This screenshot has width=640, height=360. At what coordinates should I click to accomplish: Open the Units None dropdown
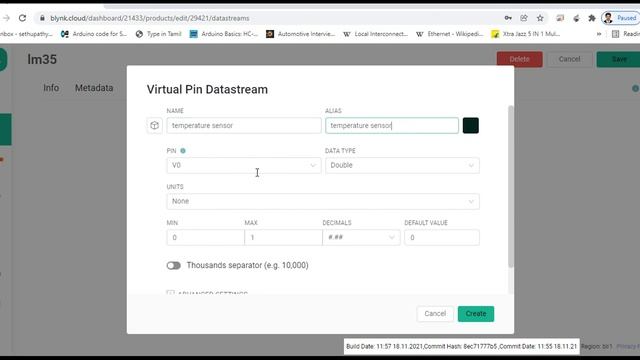(323, 201)
